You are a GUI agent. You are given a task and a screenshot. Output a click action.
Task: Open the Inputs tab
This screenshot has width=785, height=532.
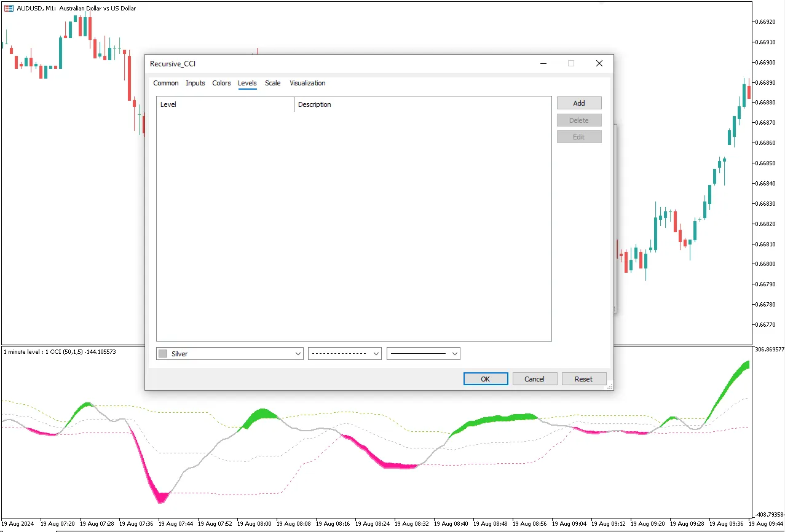(x=195, y=83)
